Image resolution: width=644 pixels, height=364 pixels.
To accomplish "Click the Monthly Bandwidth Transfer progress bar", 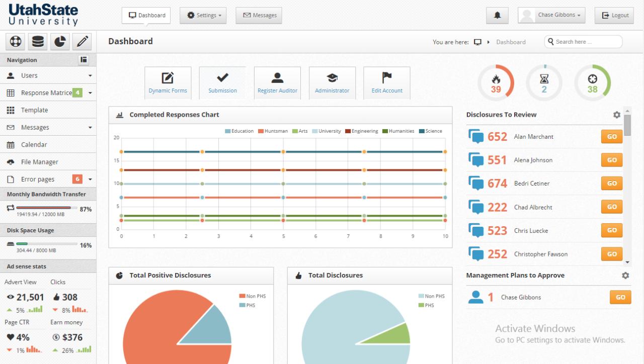I will (x=47, y=207).
